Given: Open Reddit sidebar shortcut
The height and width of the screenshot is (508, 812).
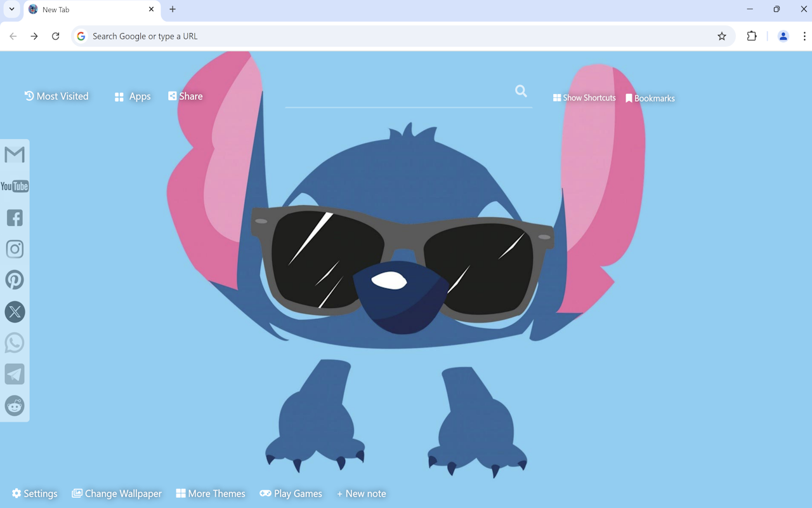Looking at the screenshot, I should coord(15,406).
